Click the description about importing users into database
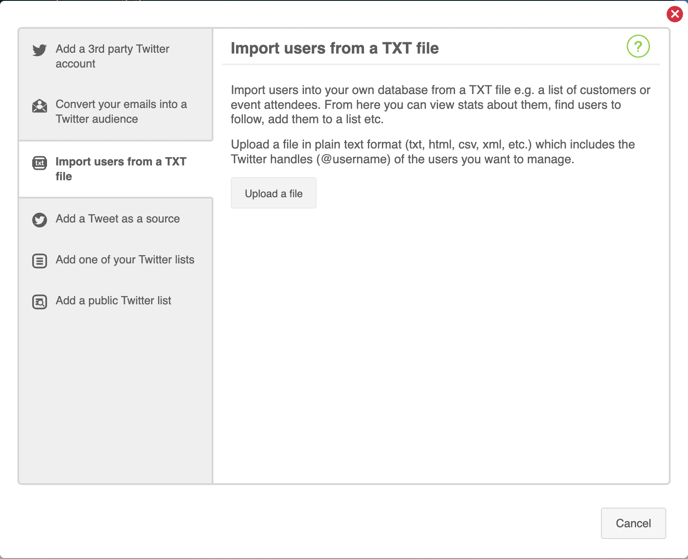The width and height of the screenshot is (688, 559). pyautogui.click(x=441, y=104)
